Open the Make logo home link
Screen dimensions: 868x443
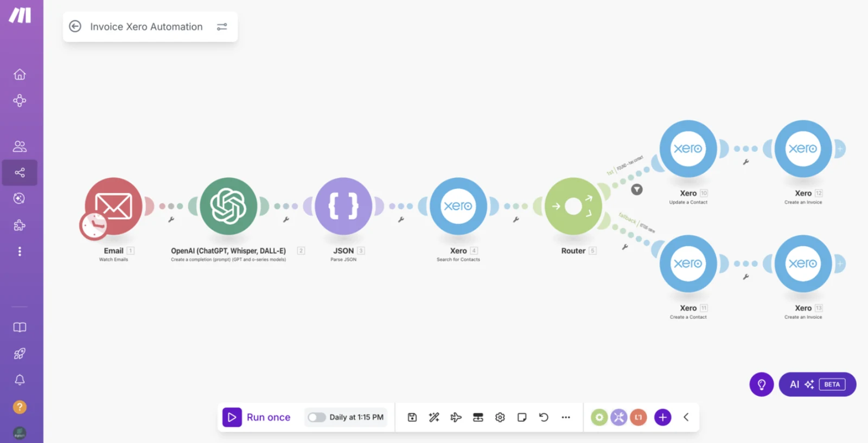pyautogui.click(x=20, y=15)
